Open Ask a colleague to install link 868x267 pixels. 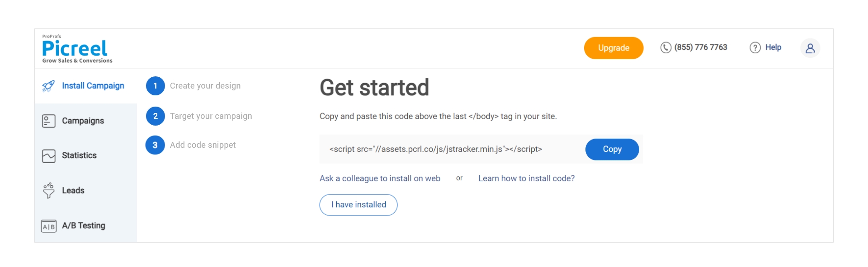(380, 178)
